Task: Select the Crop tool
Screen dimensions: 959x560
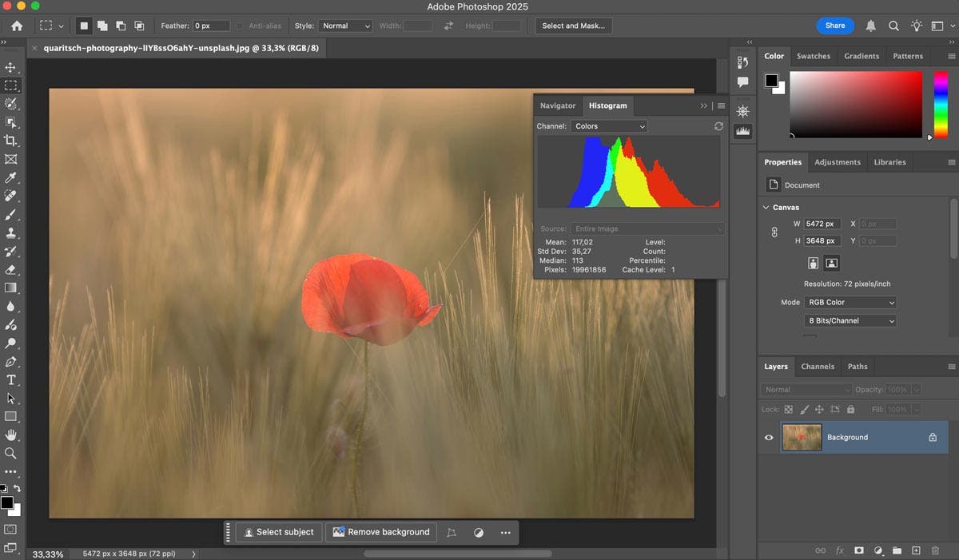Action: coord(11,141)
